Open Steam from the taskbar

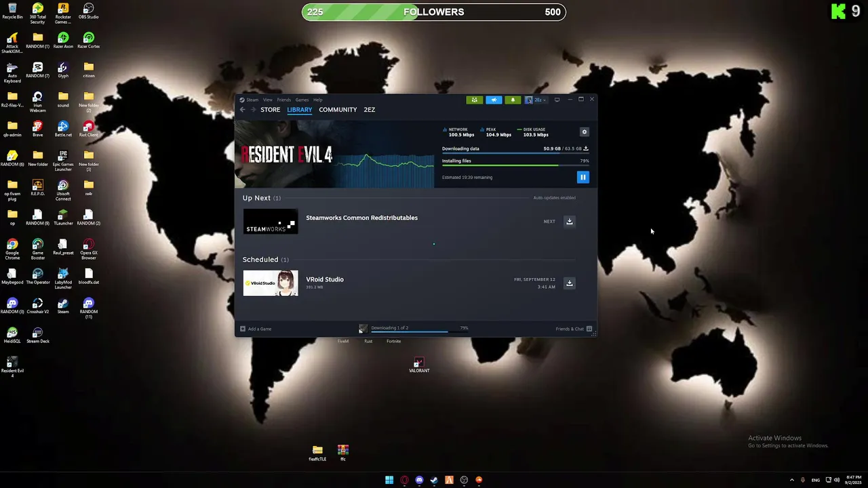coord(434,480)
